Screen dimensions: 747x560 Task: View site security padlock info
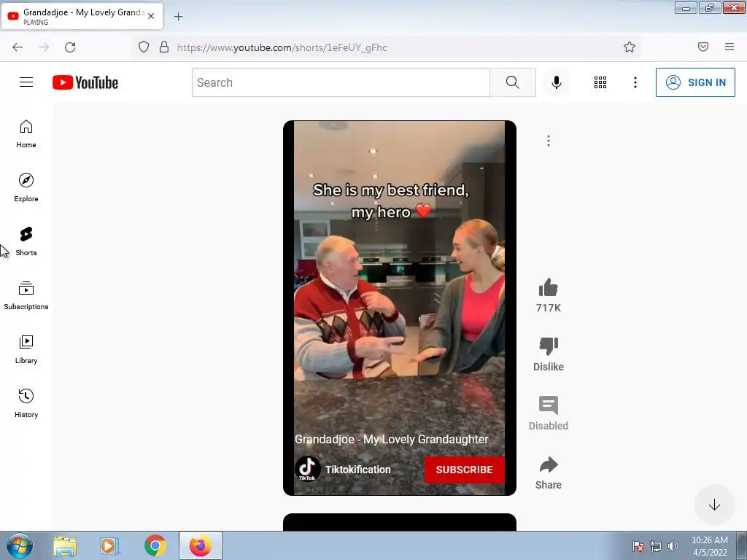point(164,47)
